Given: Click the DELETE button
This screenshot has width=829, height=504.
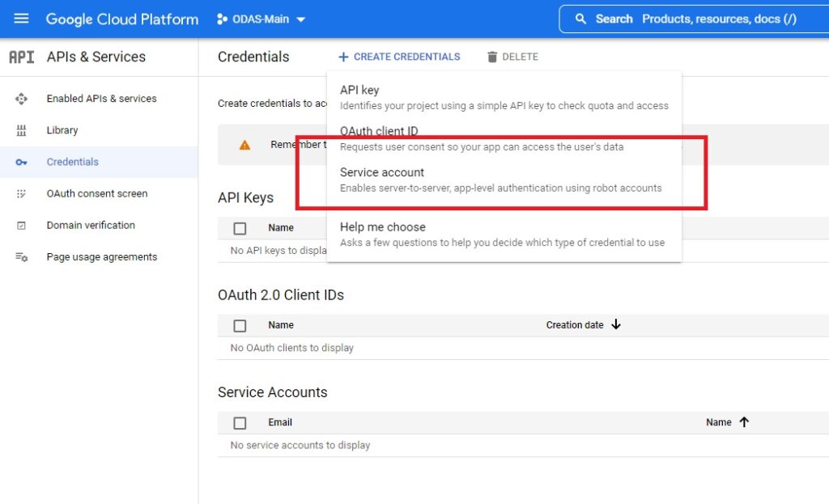Looking at the screenshot, I should click(x=512, y=57).
